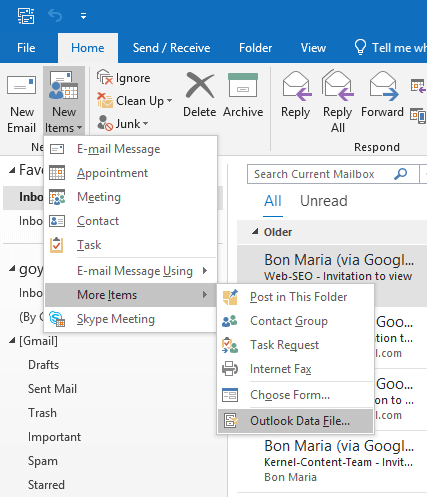Select Outlook Data File... in submenu
427x497 pixels.
[x=295, y=421]
